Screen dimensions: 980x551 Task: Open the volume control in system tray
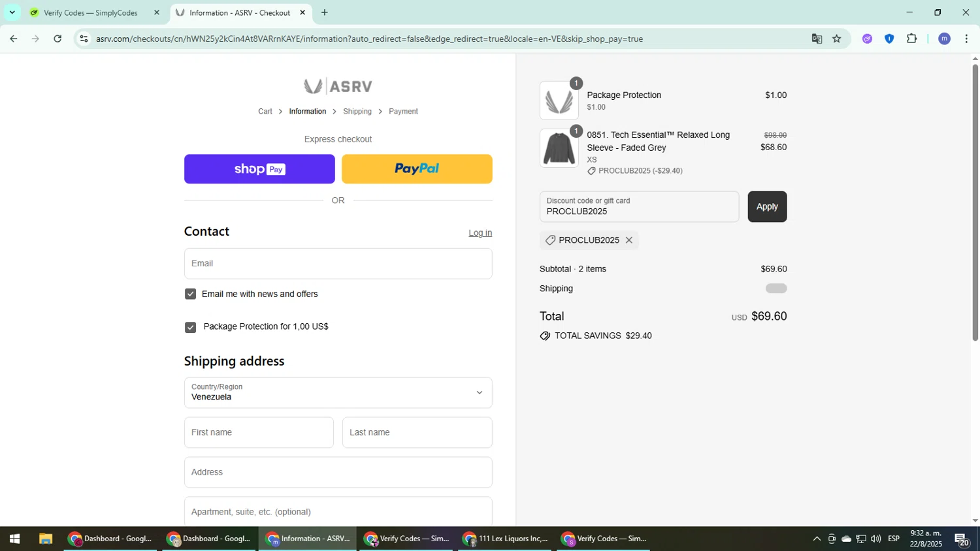pos(875,539)
